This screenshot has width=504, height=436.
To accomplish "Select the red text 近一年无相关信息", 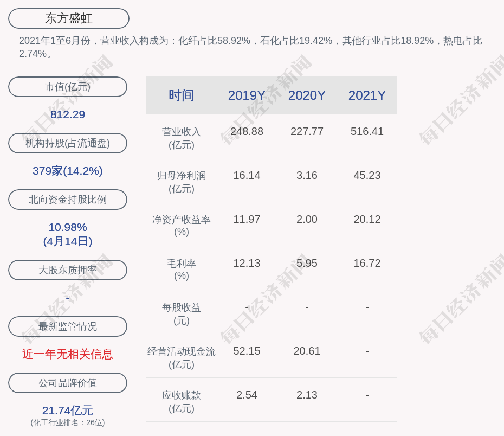I will pyautogui.click(x=68, y=354).
